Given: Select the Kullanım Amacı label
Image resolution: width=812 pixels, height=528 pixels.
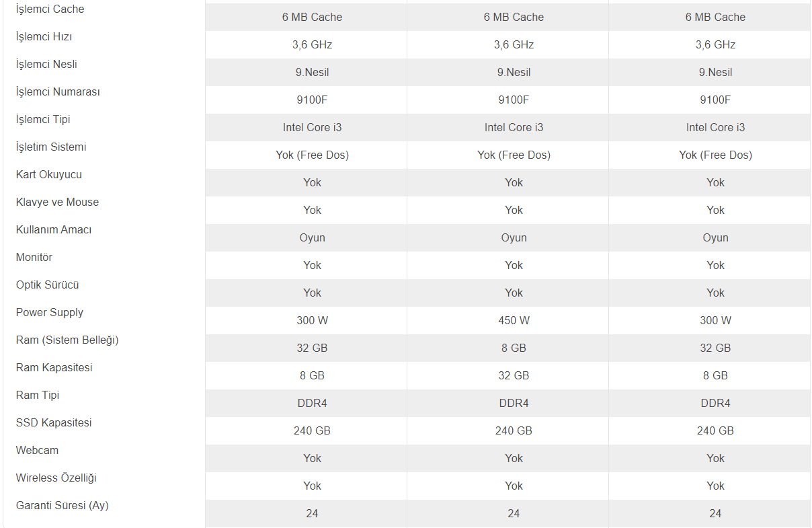Looking at the screenshot, I should 54,230.
